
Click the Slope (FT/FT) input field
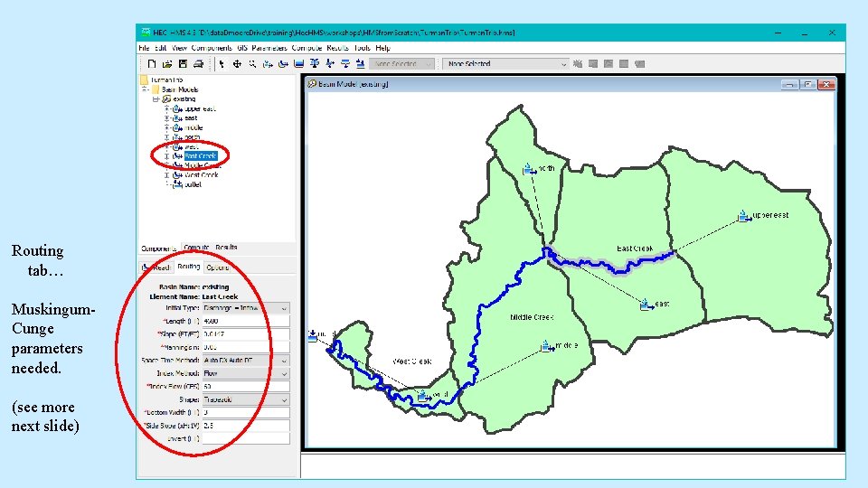pyautogui.click(x=245, y=334)
